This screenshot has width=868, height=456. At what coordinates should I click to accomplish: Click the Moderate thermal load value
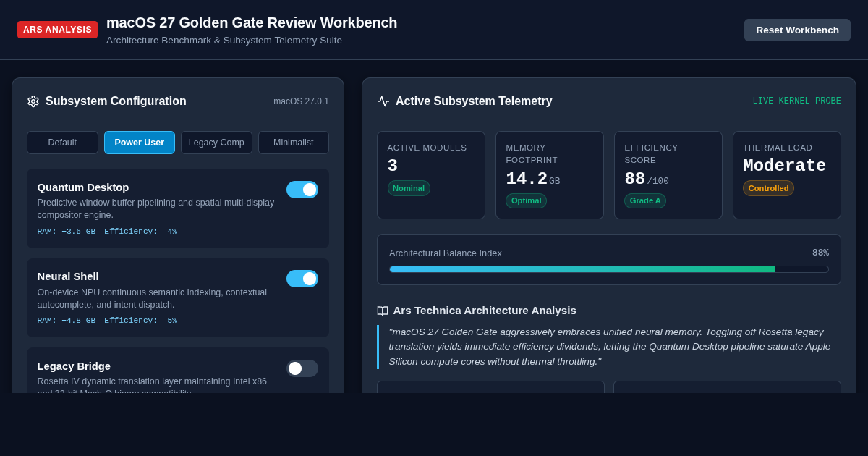click(785, 166)
